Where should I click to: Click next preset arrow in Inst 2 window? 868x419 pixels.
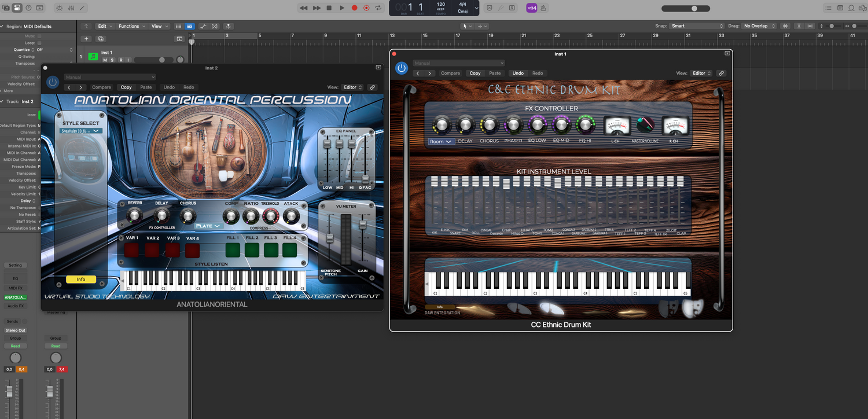(80, 87)
